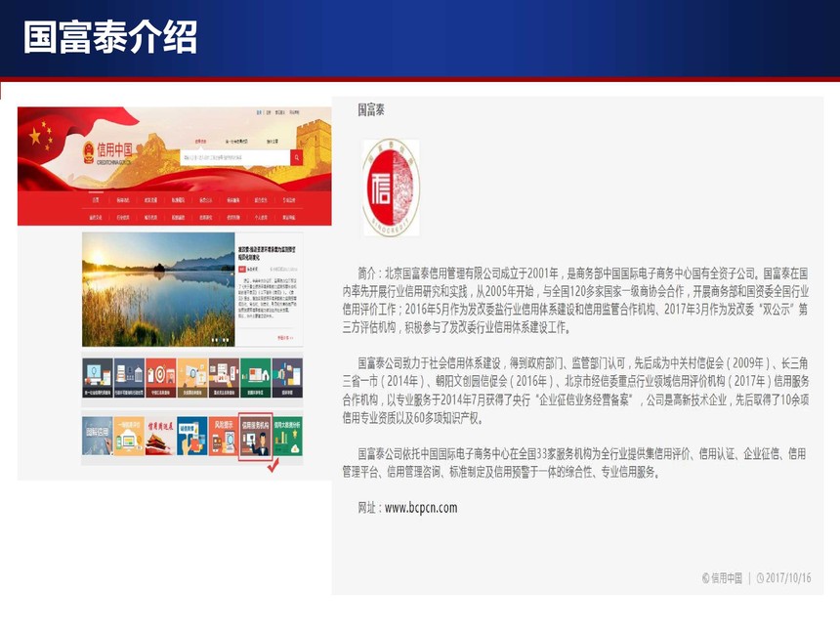
Task: Open the 个人信用 item in navigation bar
Action: pos(261,218)
